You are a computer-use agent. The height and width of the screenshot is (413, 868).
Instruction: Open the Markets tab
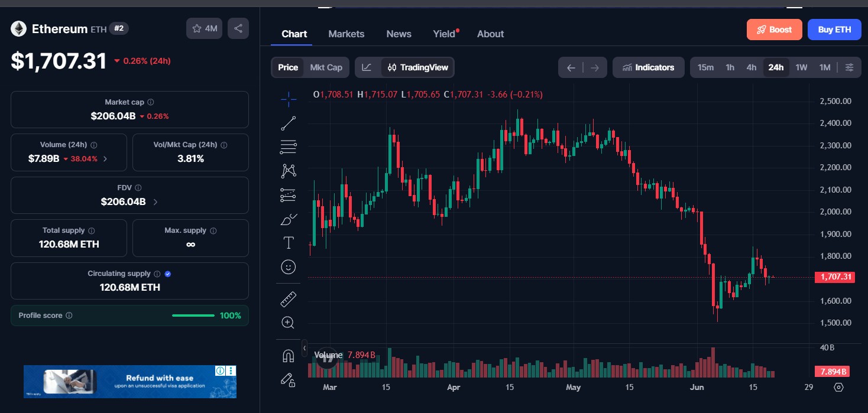(346, 34)
